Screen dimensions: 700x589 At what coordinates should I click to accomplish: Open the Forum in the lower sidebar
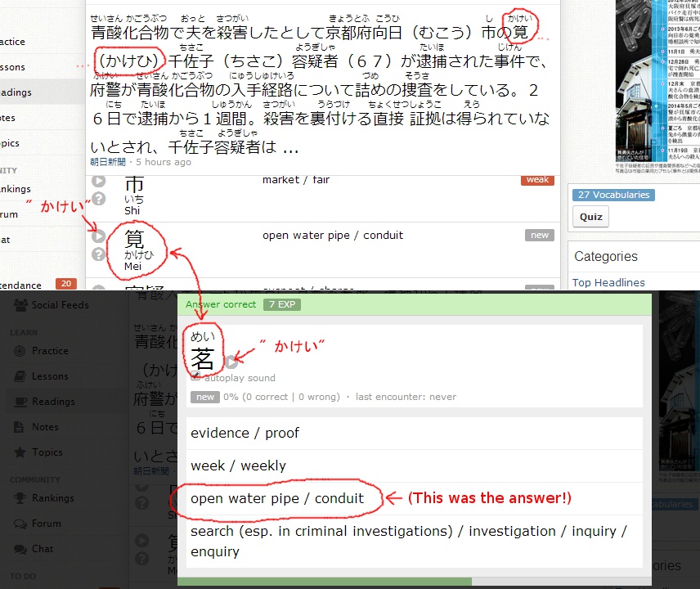tap(47, 524)
